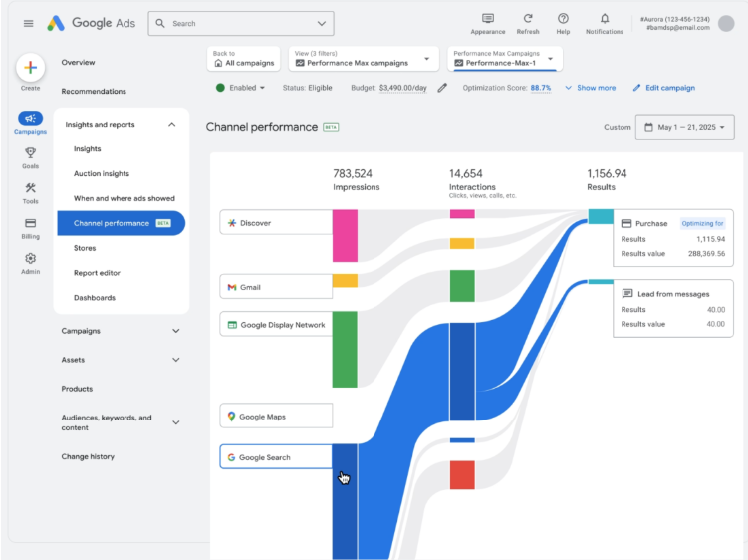Open When and where ads showed
Image resolution: width=748 pixels, height=560 pixels.
(125, 198)
